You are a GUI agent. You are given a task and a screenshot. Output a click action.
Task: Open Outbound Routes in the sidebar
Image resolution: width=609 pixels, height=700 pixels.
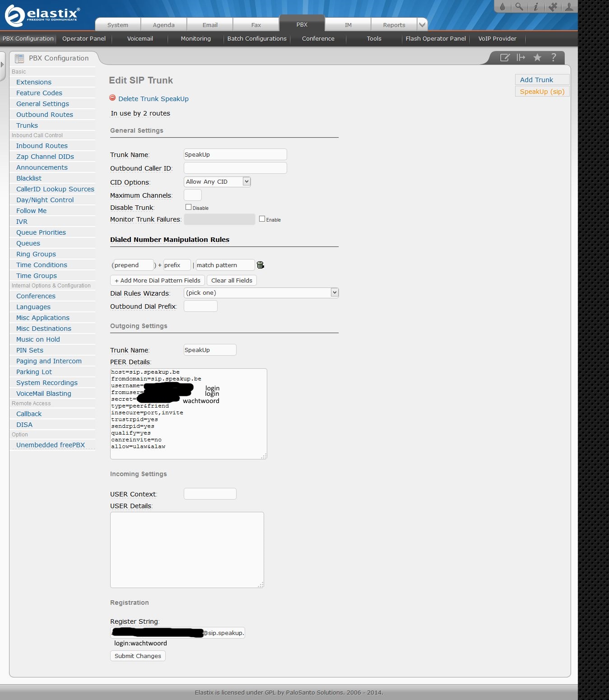[x=45, y=115]
